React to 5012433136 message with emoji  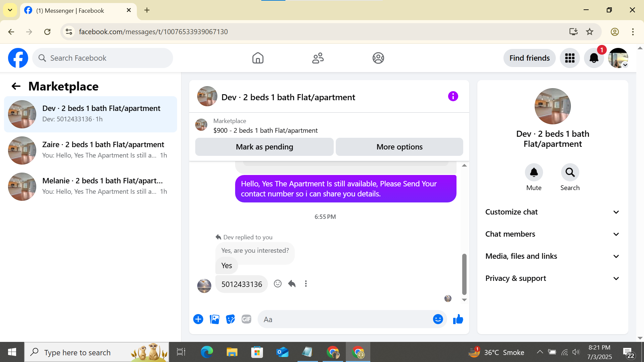point(277,284)
